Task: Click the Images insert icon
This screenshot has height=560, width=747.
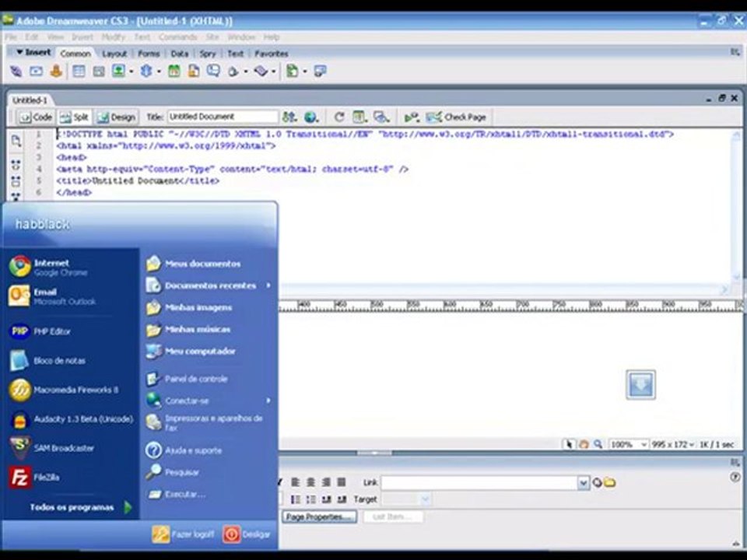Action: pyautogui.click(x=118, y=72)
